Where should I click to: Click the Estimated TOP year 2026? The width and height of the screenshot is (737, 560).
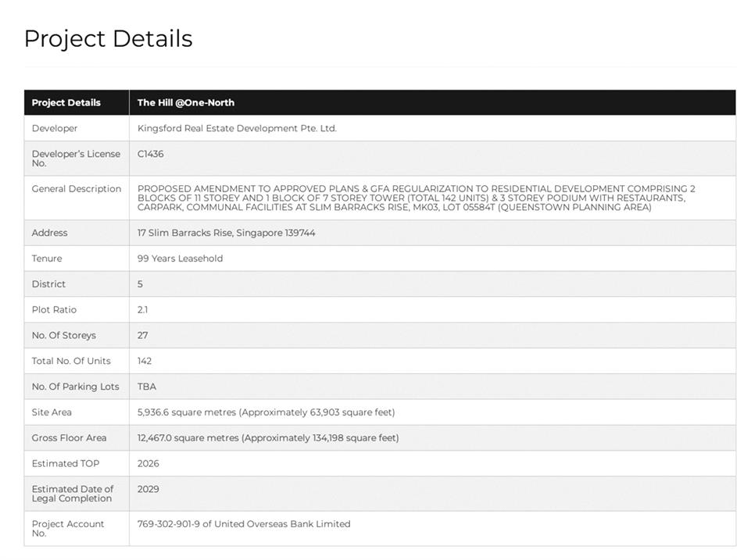coord(148,463)
